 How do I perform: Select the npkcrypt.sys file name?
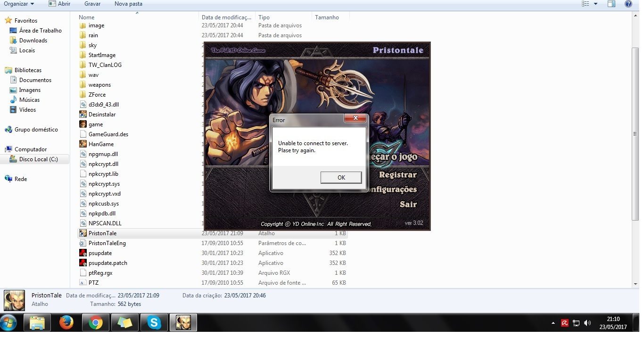[x=104, y=184]
